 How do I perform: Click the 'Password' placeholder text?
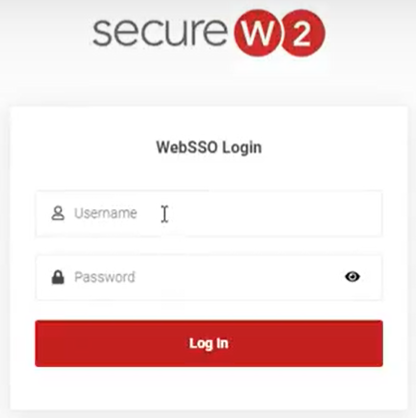105,277
